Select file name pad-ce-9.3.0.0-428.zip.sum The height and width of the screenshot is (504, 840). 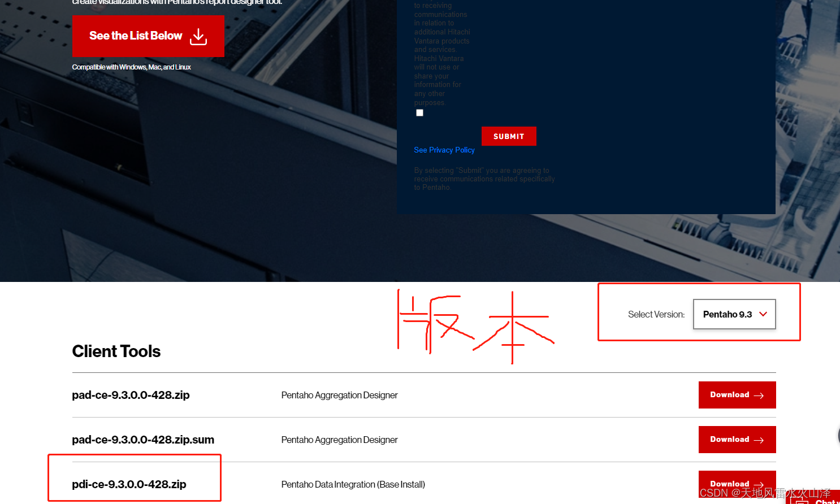[x=143, y=440]
